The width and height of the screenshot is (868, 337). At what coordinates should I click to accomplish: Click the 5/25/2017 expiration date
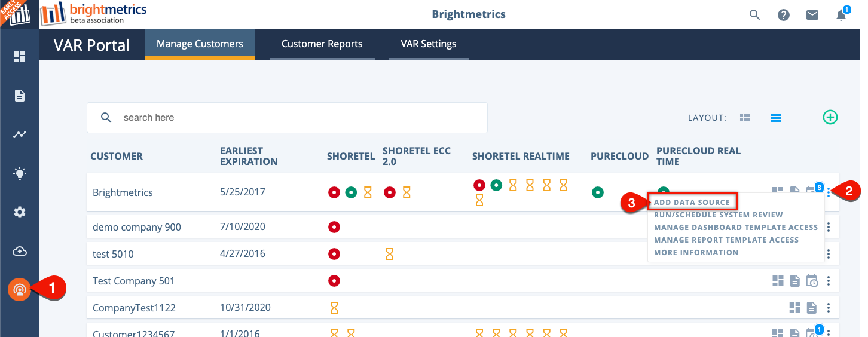[x=243, y=192]
